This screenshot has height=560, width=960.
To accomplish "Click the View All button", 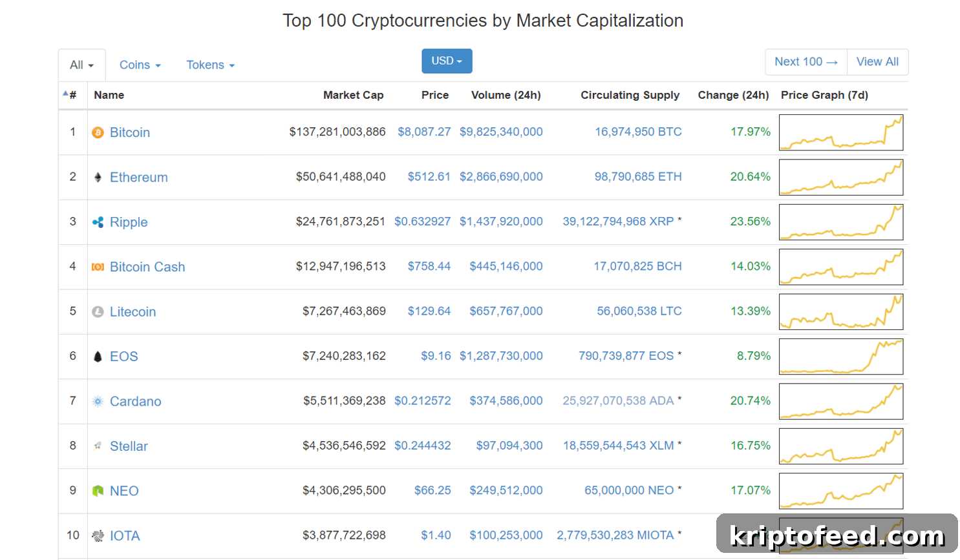I will 877,61.
